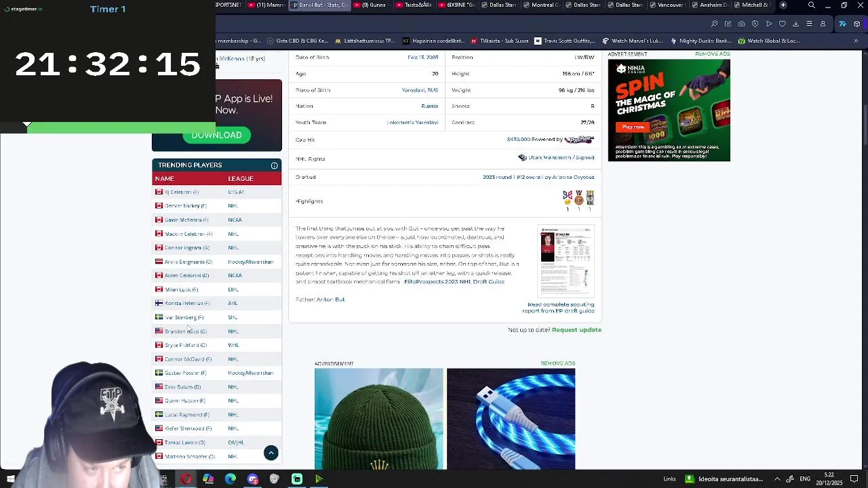
Task: Open the teal robot-face app in taskbar
Action: 297,479
